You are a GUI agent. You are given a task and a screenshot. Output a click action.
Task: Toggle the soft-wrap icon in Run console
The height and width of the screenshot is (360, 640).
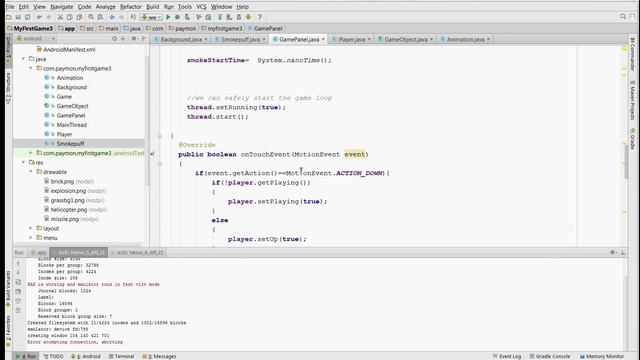pyautogui.click(x=18, y=282)
